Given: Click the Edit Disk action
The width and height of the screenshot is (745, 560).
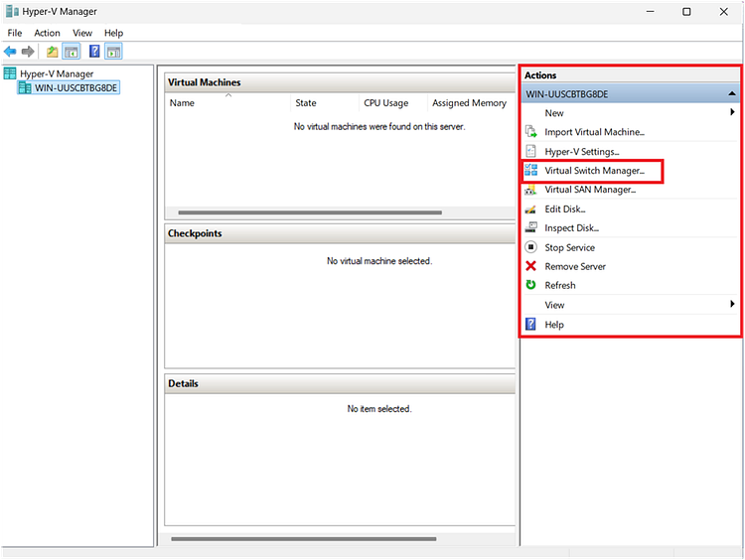Looking at the screenshot, I should coord(565,209).
